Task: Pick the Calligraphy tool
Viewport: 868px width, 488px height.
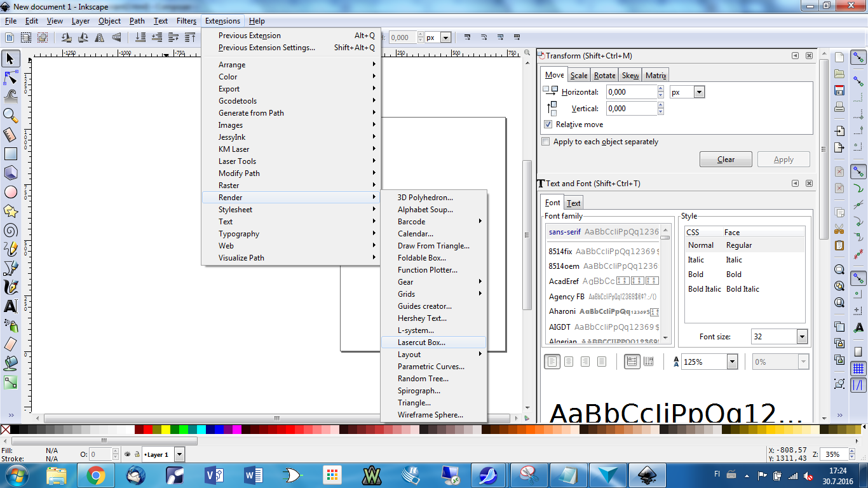Action: coord(10,287)
